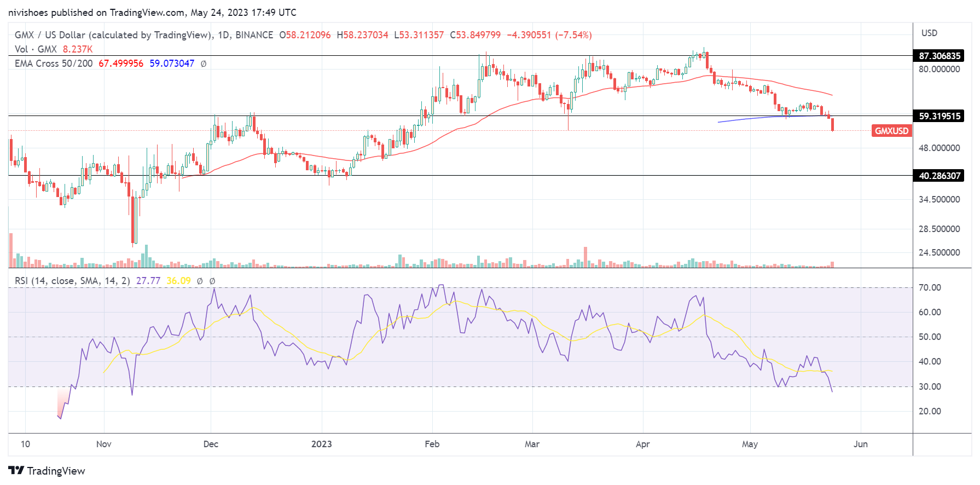
Task: Open the USD currency label on price axis
Action: coord(929,33)
